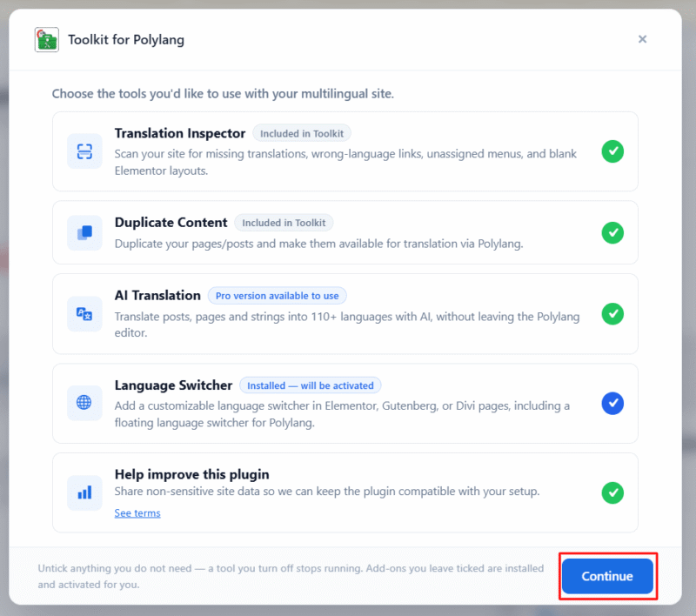Click the 'Add a customizable language switcher' description
The image size is (696, 616).
pos(342,414)
